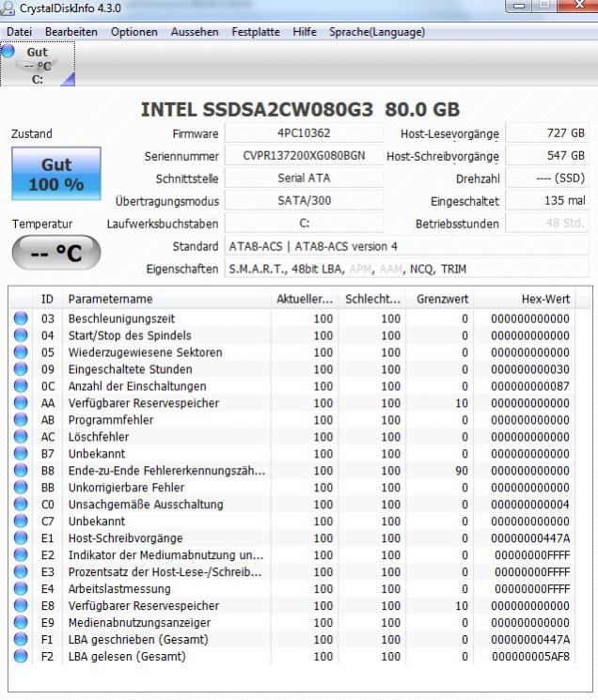Click the Übertragungsmodus field SATA/300
The width and height of the screenshot is (598, 700).
[x=304, y=200]
